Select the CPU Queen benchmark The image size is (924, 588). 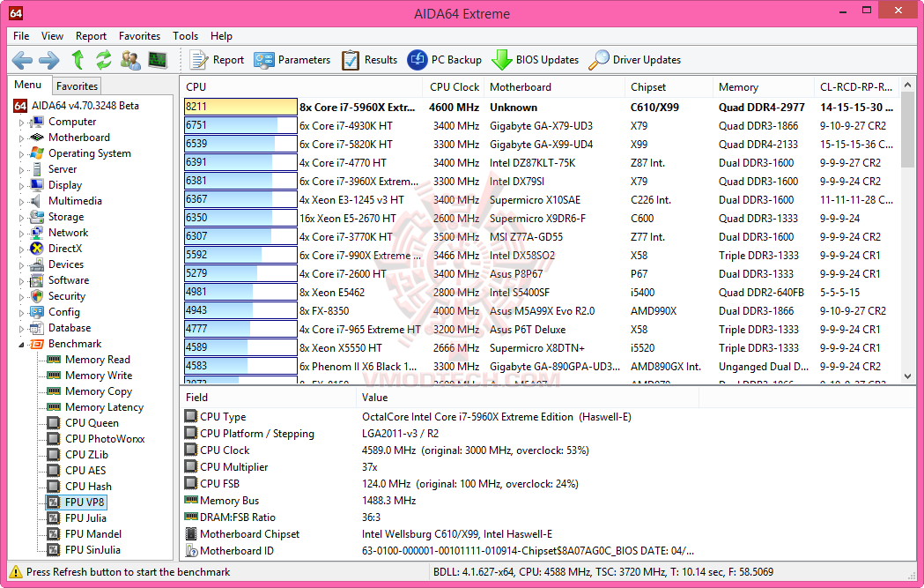click(92, 423)
